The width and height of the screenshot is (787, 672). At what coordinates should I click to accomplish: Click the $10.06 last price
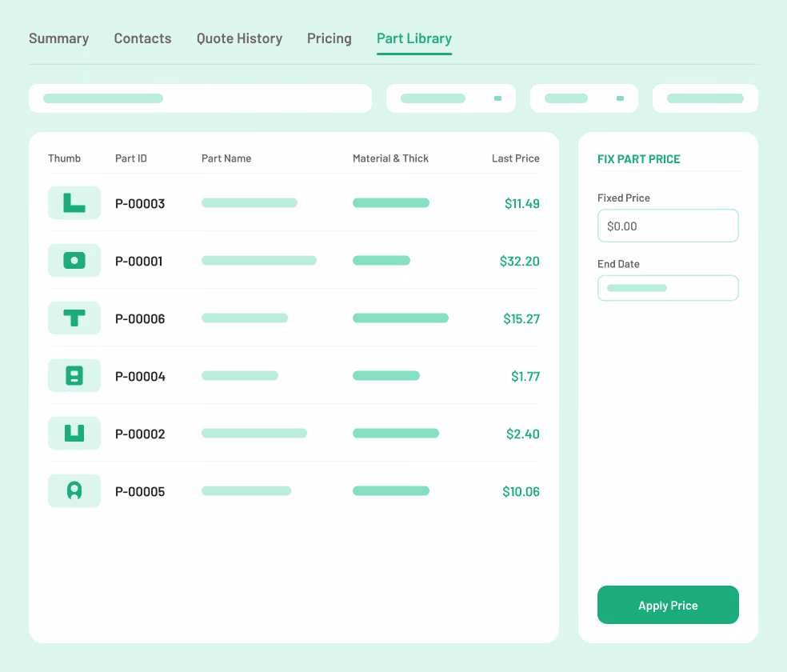point(521,492)
